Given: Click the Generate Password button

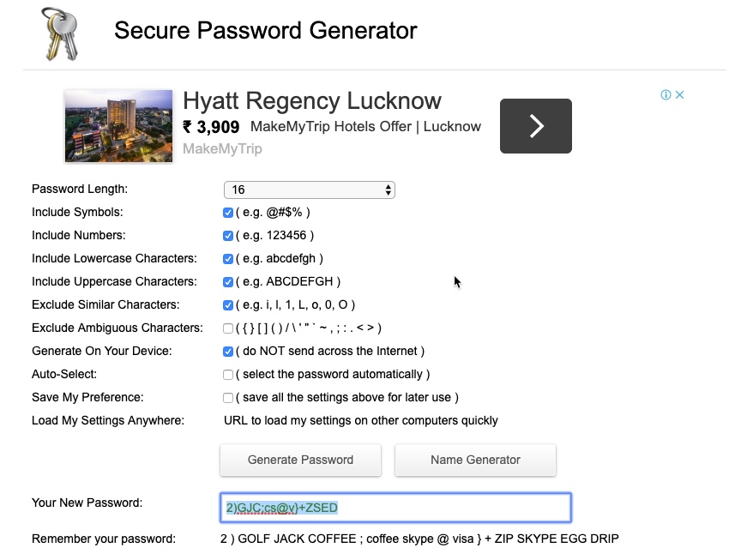Looking at the screenshot, I should [300, 460].
